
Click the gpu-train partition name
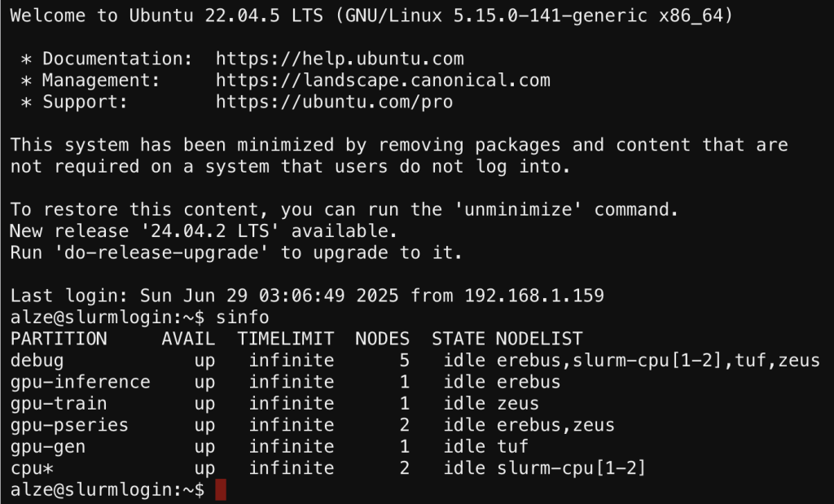pyautogui.click(x=59, y=404)
